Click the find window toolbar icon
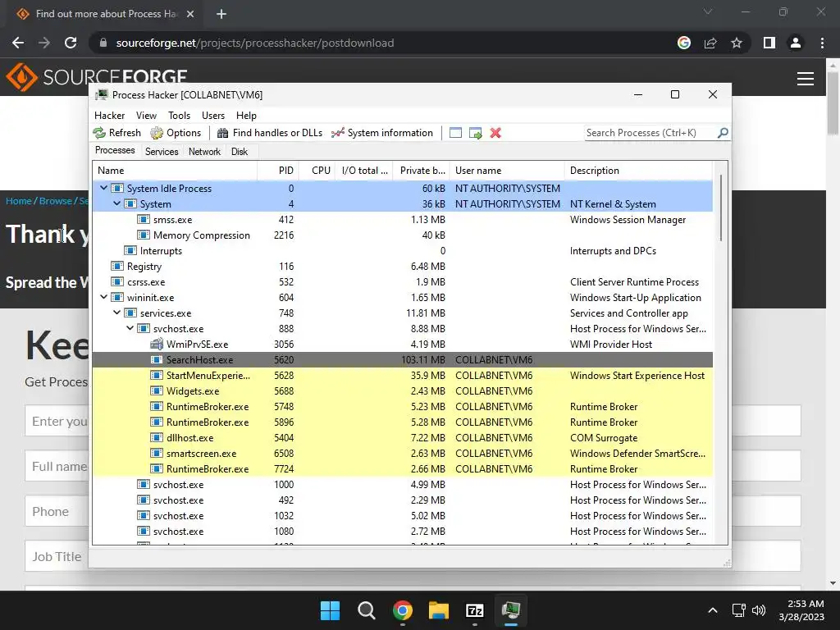 coord(455,133)
